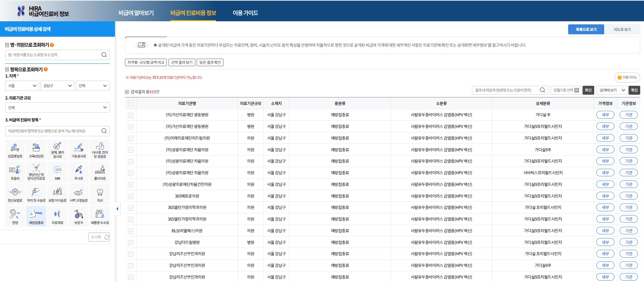Collapse the left search panel arrow
The width and height of the screenshot is (644, 282).
117,209
